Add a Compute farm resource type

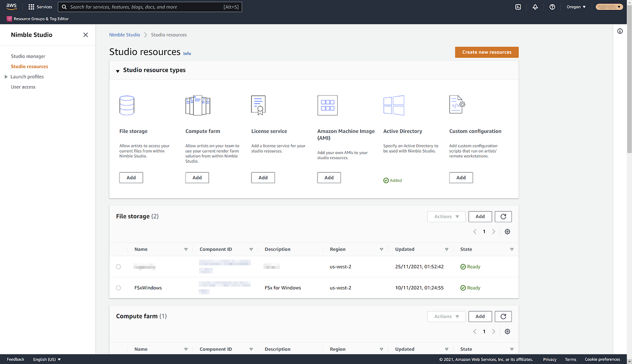click(x=197, y=178)
